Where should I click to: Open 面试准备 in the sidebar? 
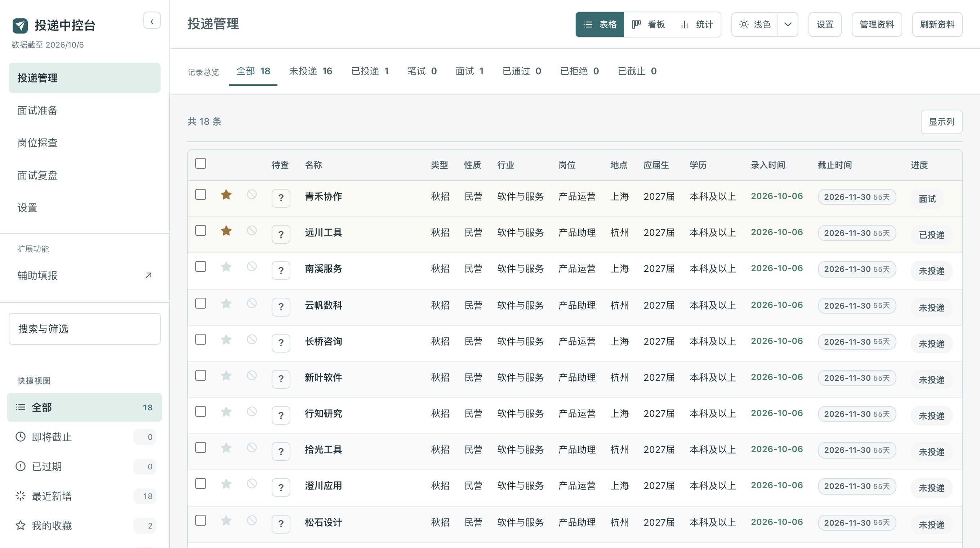84,111
